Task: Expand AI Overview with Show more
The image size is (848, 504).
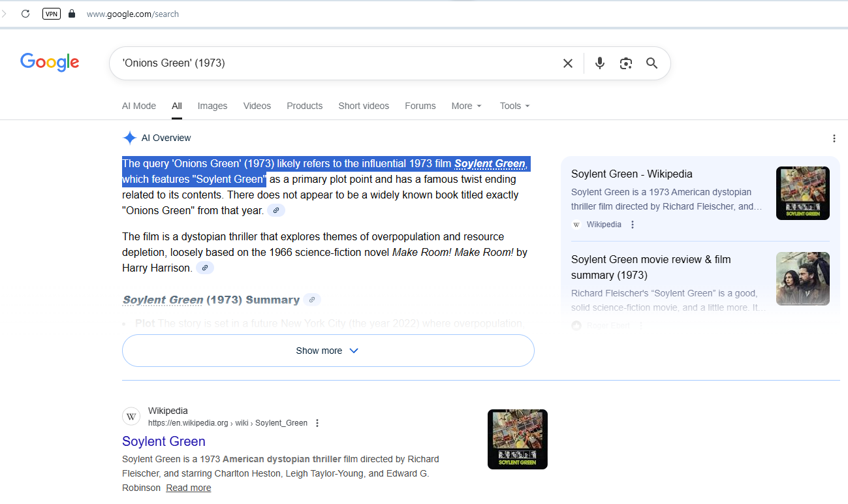Action: point(328,351)
